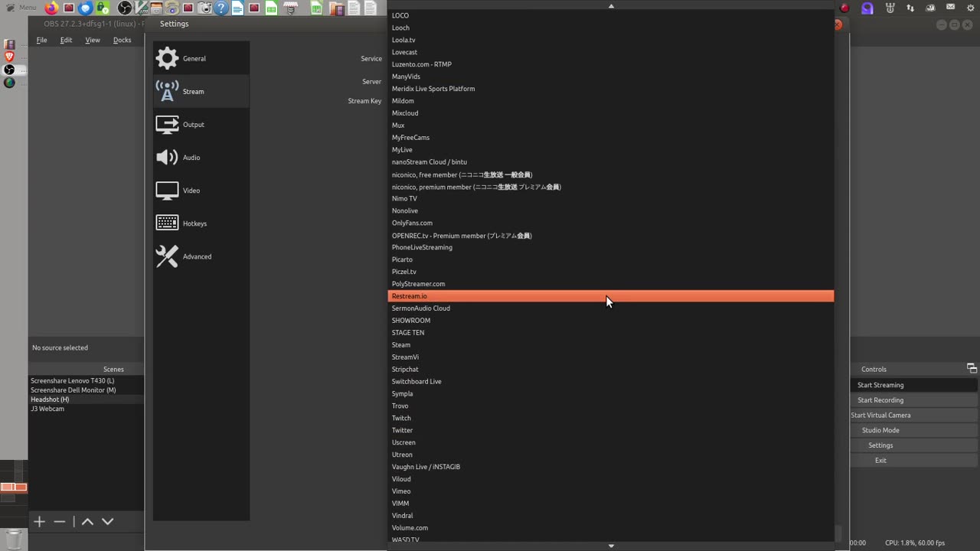
Task: Pop out the Controls dock icon
Action: tap(972, 368)
